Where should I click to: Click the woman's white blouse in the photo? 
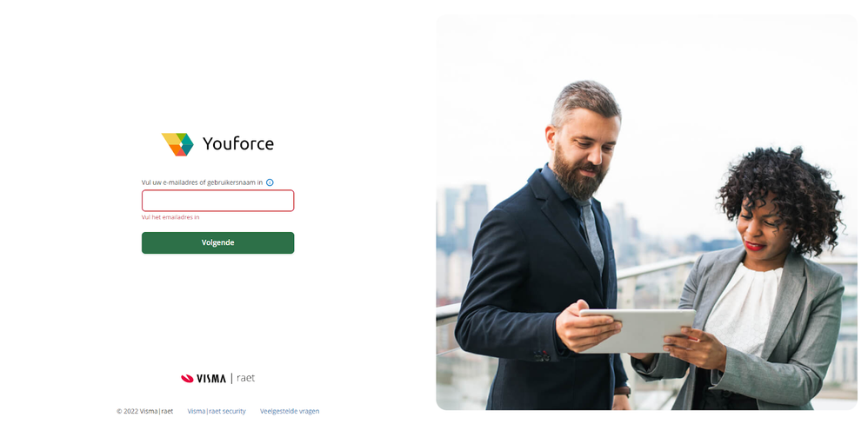pos(743,308)
